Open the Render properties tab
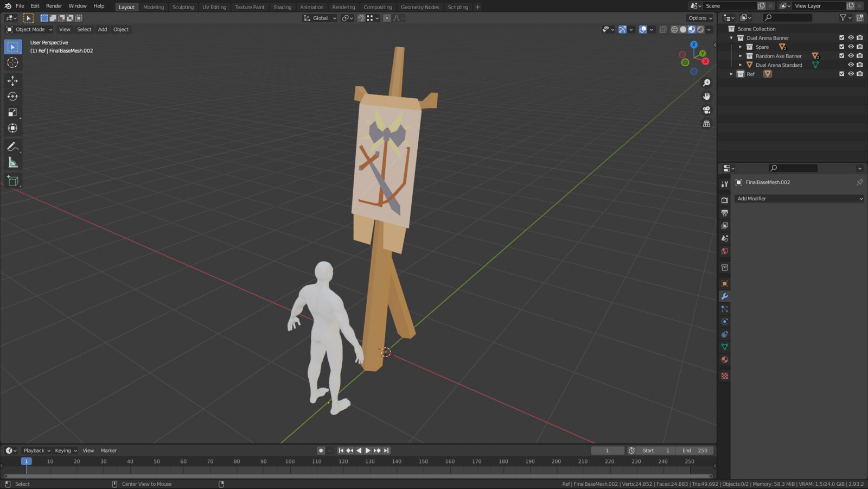Viewport: 868px width, 489px height. (725, 200)
